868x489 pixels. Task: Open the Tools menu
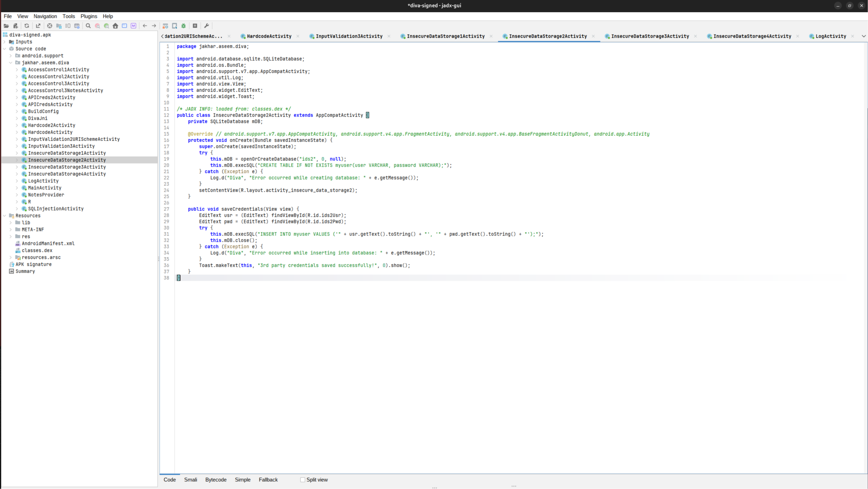coord(69,16)
